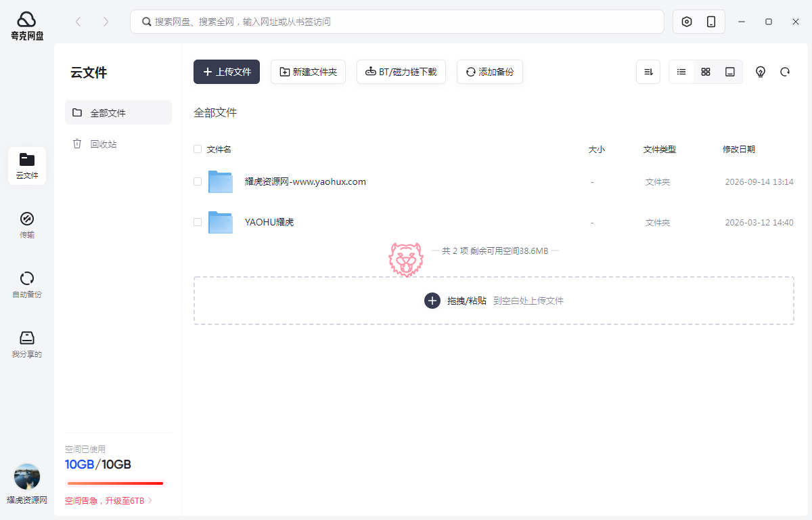Click the lightbulb tips icon
Image resolution: width=812 pixels, height=520 pixels.
[761, 72]
